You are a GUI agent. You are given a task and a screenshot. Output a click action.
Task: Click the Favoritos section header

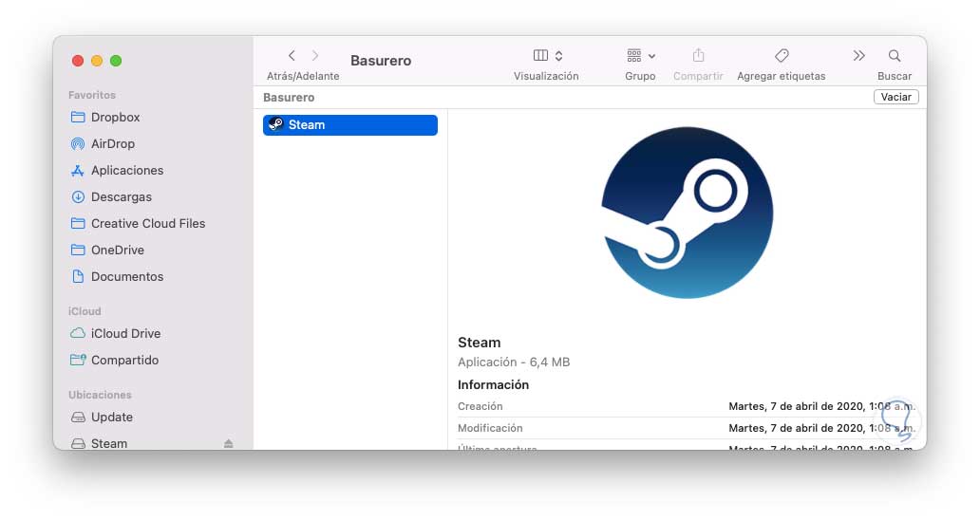pos(92,95)
